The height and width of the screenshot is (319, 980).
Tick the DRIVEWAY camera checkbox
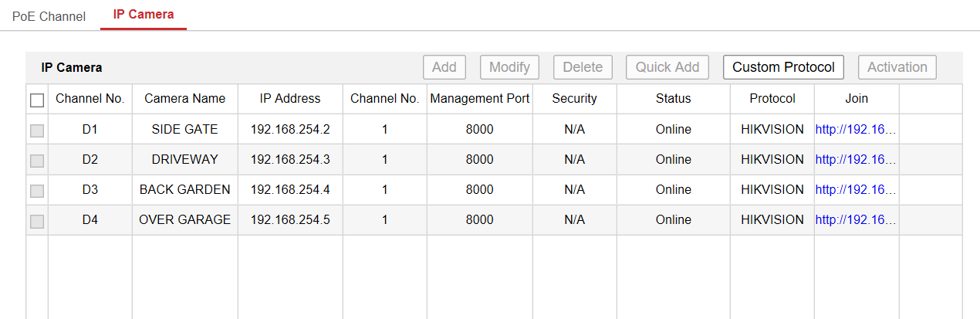click(37, 161)
